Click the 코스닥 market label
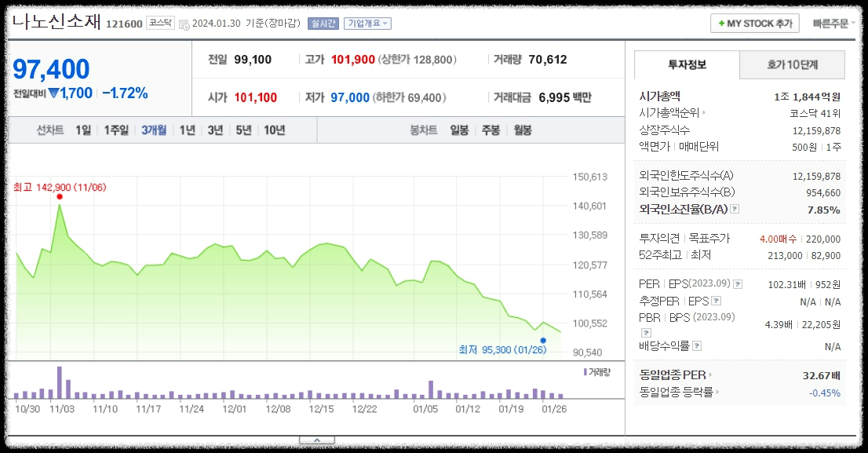This screenshot has height=453, width=868. 161,23
